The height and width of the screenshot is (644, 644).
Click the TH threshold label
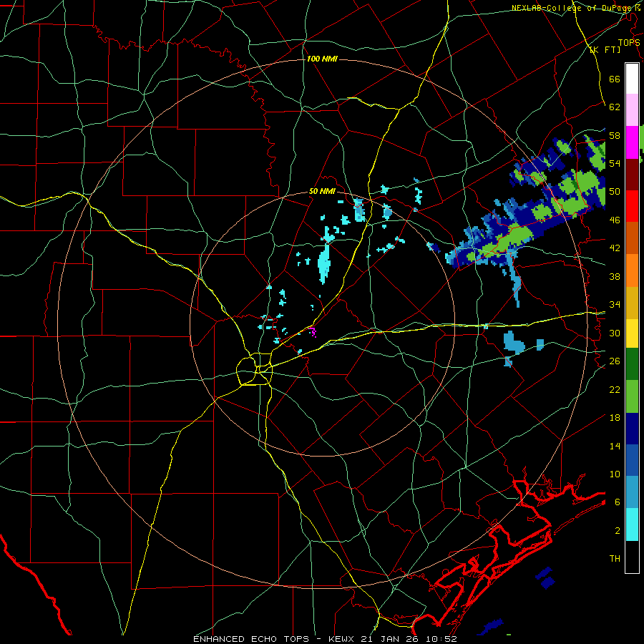pyautogui.click(x=615, y=559)
